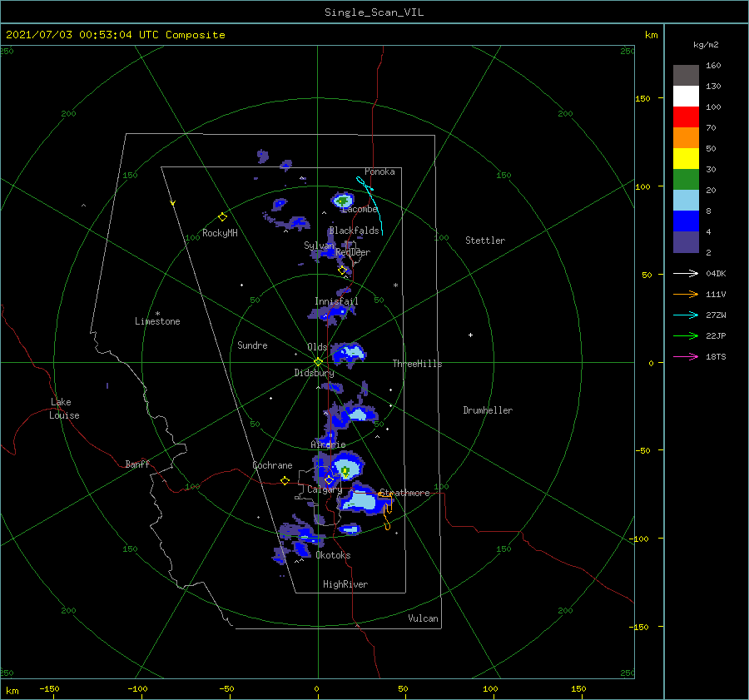This screenshot has width=749, height=700.
Task: Click the Limestone label
Action: tap(157, 321)
